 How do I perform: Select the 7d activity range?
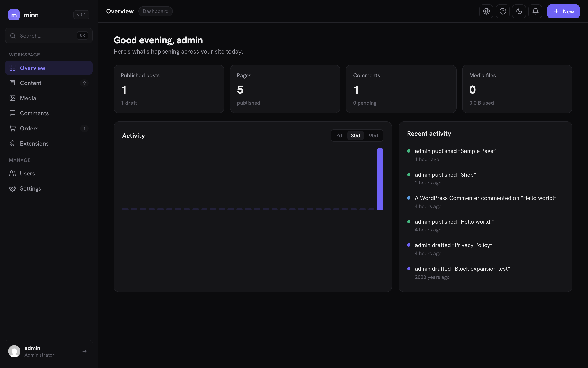(x=339, y=136)
